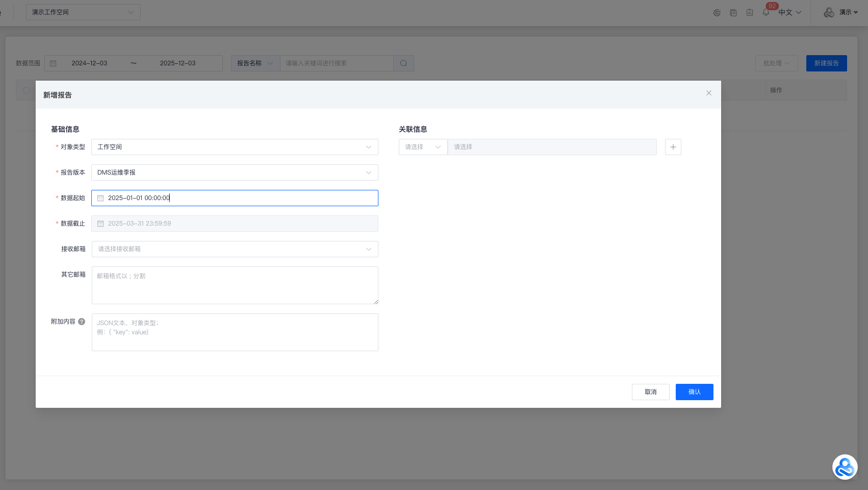Open the 报告版本 dropdown showing DMS运维季报

point(235,173)
